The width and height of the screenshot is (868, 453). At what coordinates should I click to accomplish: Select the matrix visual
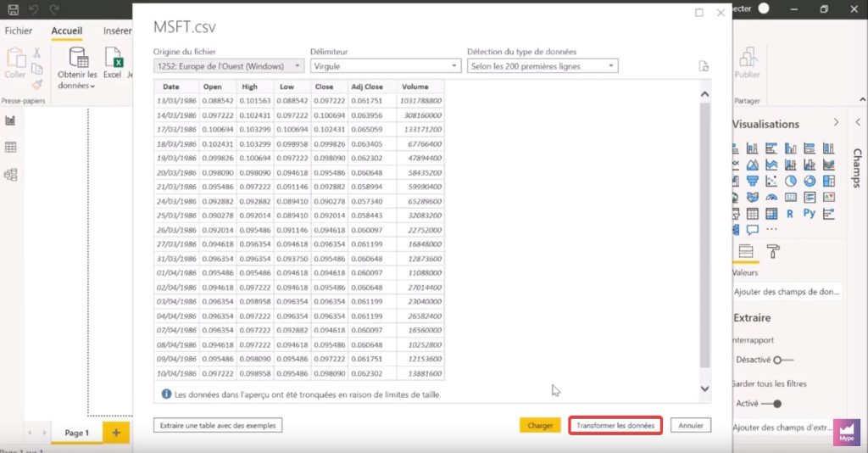point(771,213)
